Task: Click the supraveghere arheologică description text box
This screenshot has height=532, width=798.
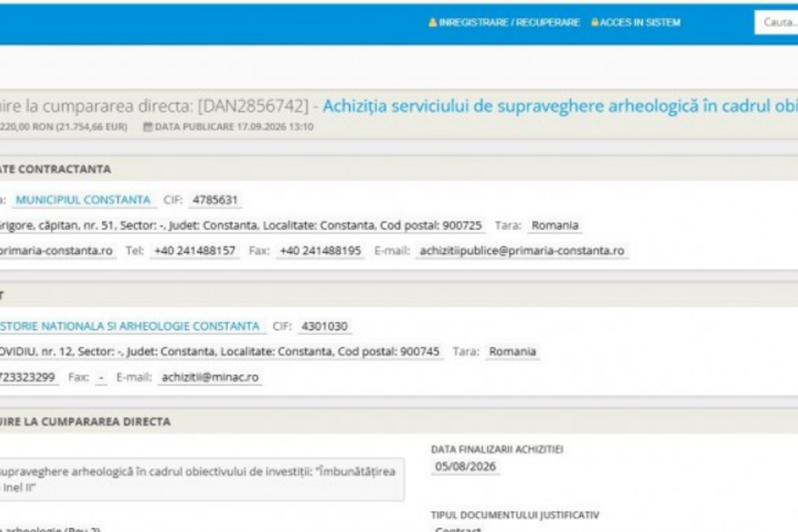Action: (x=201, y=479)
